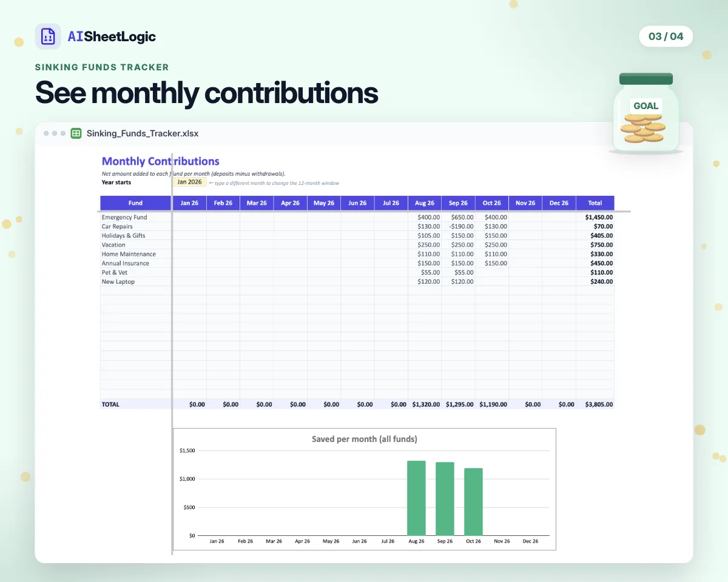Click the Oct 26 bar in chart
This screenshot has width=728, height=582.
coord(473,502)
